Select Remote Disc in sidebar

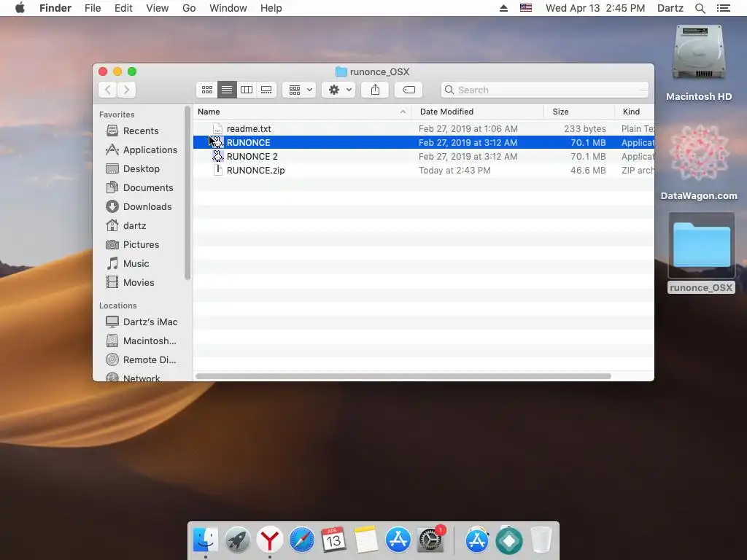141,360
